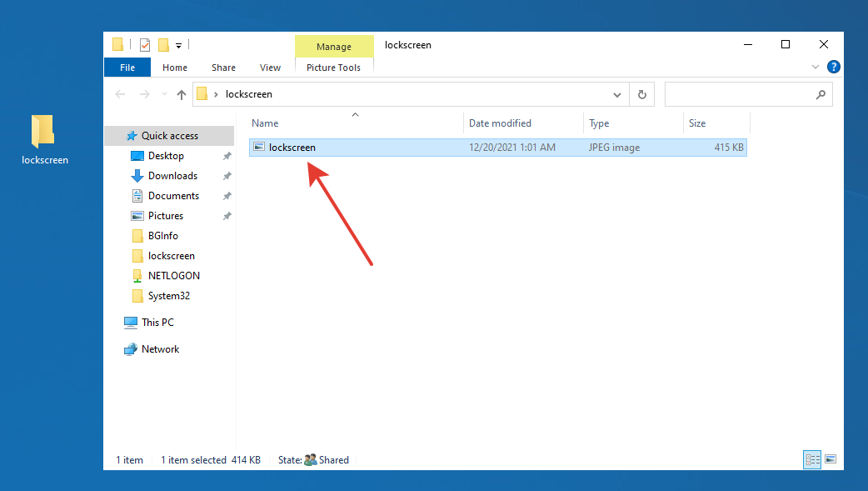This screenshot has height=491, width=868.
Task: Open Customize Quick Access Toolbar dropdown
Action: pos(178,46)
